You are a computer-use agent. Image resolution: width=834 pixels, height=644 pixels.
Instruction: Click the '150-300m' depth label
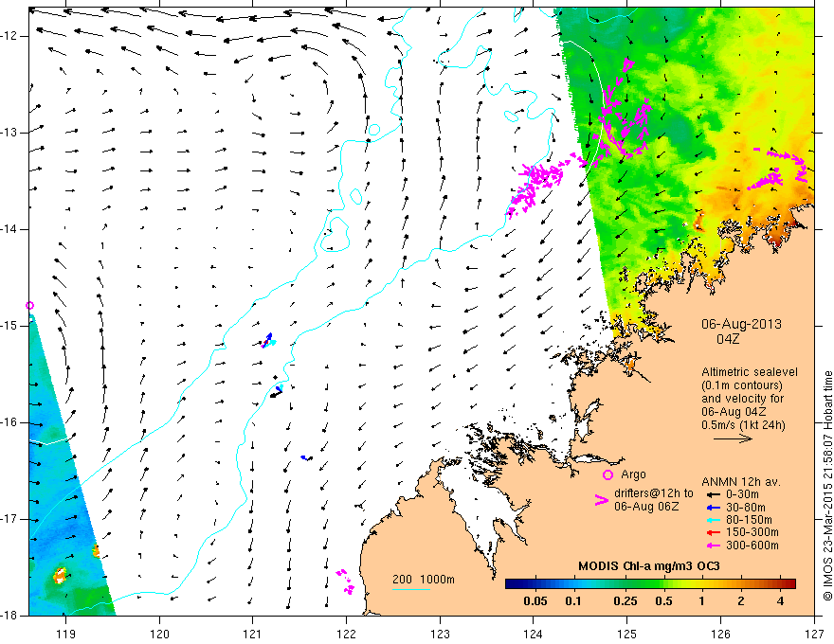click(x=752, y=533)
